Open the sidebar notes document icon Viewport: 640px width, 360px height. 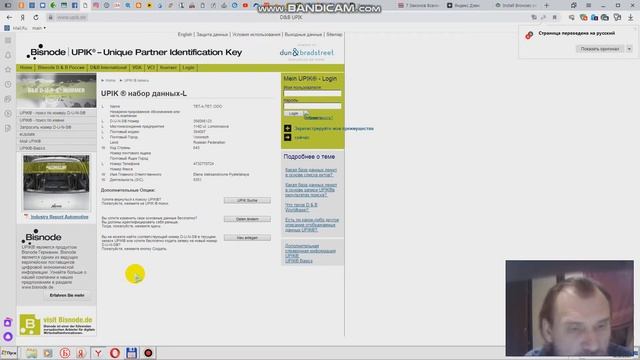click(8, 129)
